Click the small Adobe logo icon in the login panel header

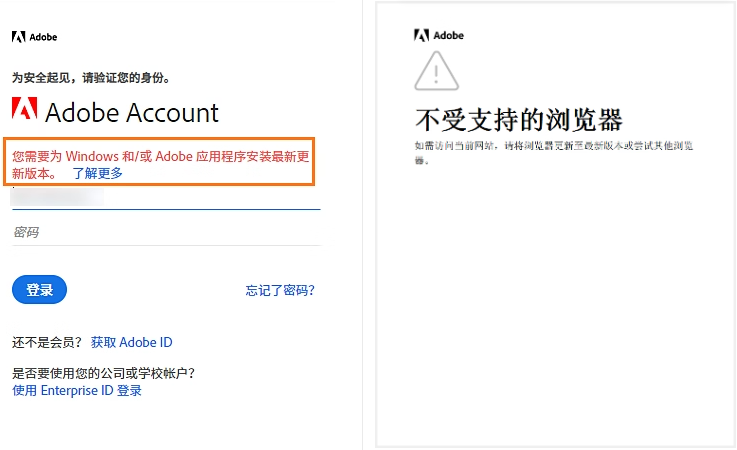click(x=18, y=37)
